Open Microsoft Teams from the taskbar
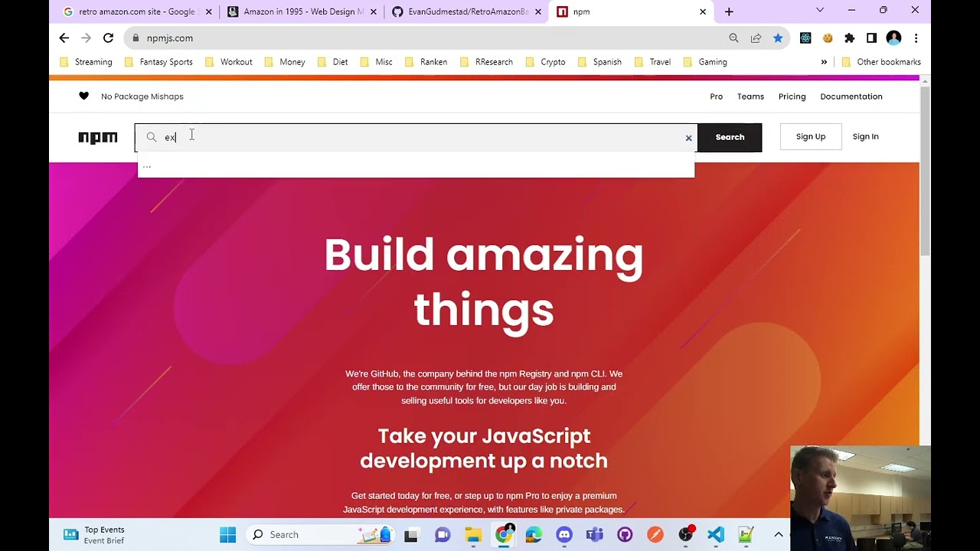The width and height of the screenshot is (980, 551). coord(595,535)
